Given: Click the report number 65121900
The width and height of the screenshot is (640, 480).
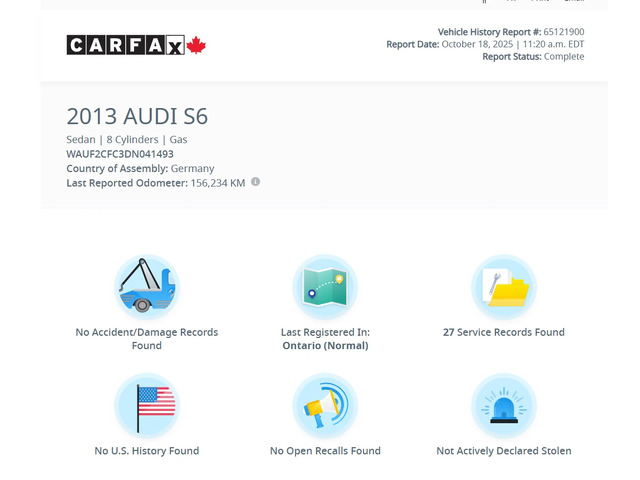Looking at the screenshot, I should (x=564, y=32).
